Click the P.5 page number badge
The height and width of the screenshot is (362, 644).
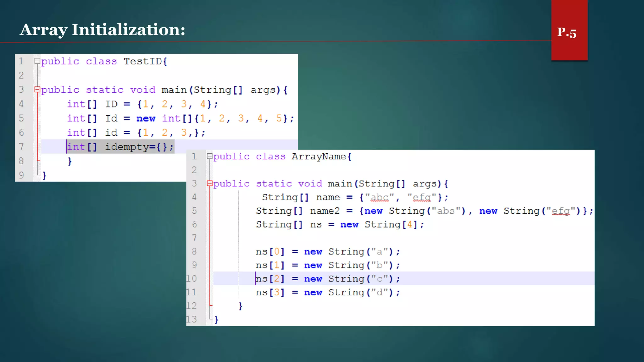coord(569,30)
